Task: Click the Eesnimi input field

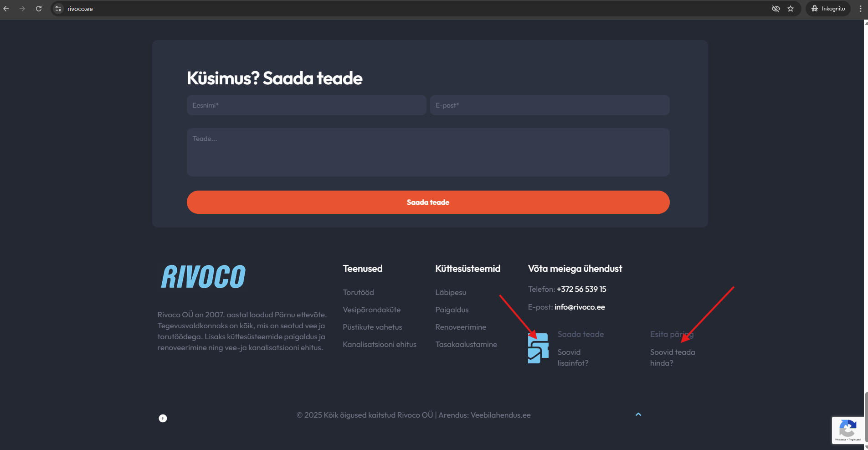Action: point(306,105)
